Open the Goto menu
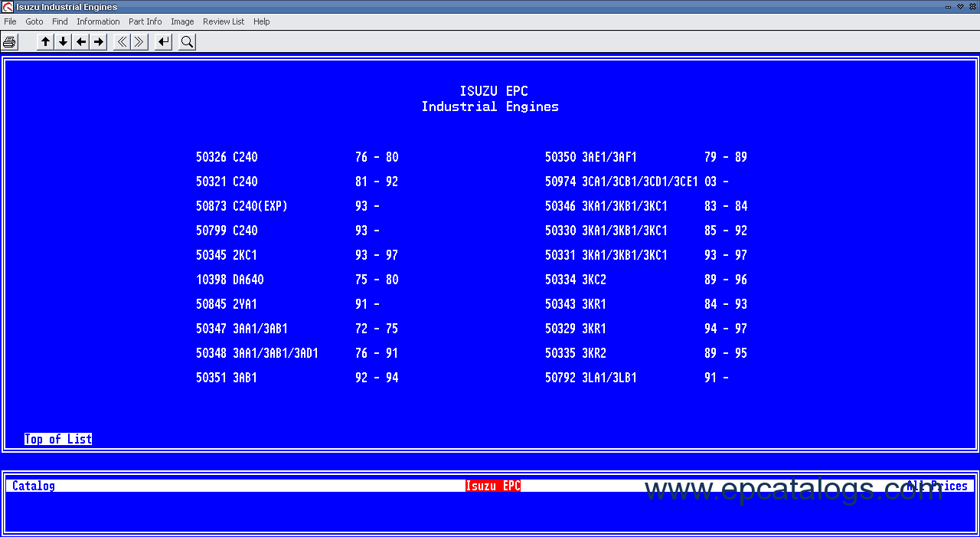The image size is (980, 537). point(34,21)
